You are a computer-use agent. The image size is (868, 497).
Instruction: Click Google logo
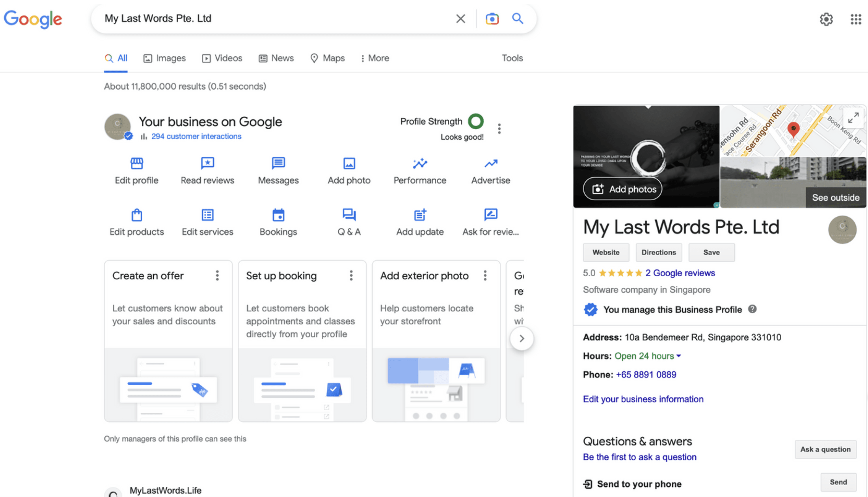pyautogui.click(x=33, y=19)
